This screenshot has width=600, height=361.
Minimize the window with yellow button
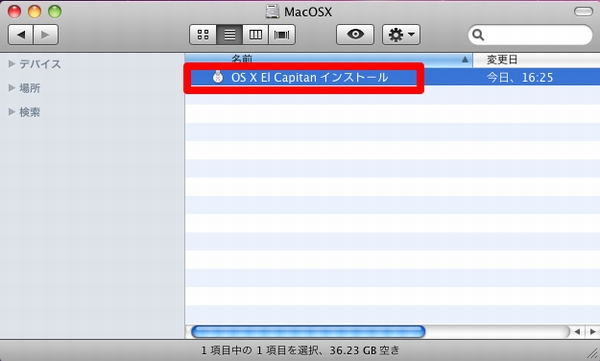click(34, 11)
